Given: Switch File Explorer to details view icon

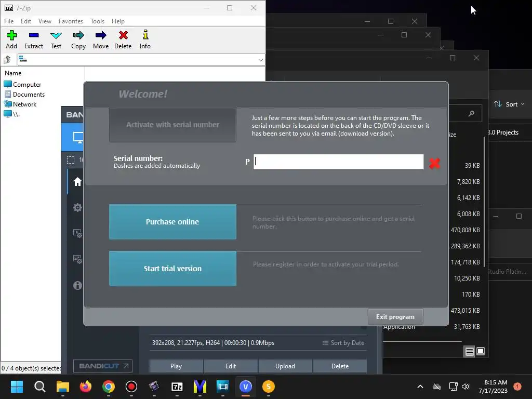Looking at the screenshot, I should coord(469,352).
